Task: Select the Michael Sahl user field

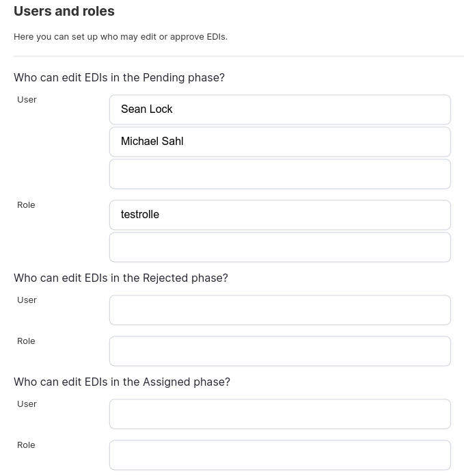Action: [279, 142]
